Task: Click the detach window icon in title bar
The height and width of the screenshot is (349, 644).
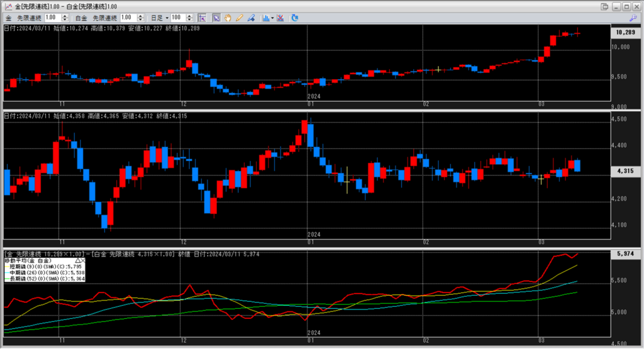Action: [605, 6]
